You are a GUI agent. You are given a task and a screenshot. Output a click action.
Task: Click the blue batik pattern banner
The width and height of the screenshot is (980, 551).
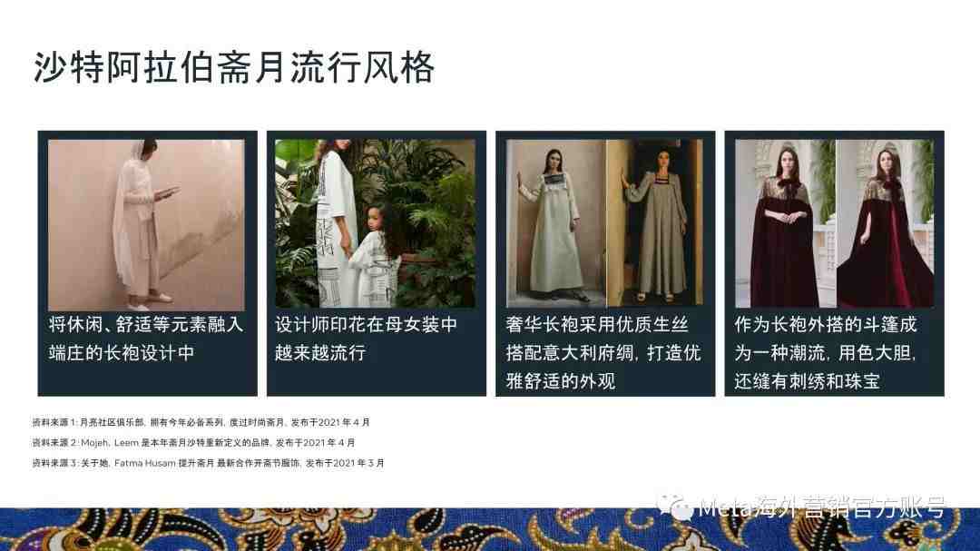point(490,529)
